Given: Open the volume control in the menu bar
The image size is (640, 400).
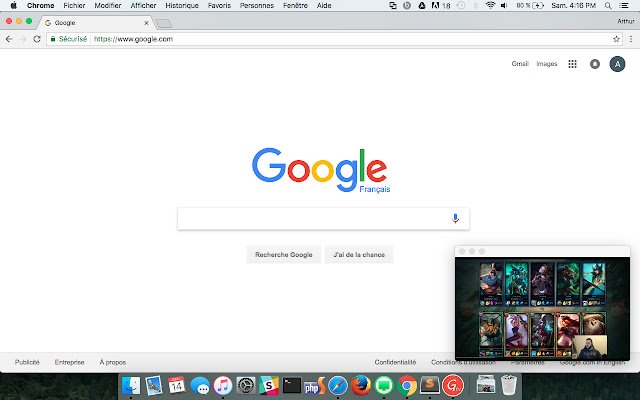Looking at the screenshot, I should click(504, 6).
